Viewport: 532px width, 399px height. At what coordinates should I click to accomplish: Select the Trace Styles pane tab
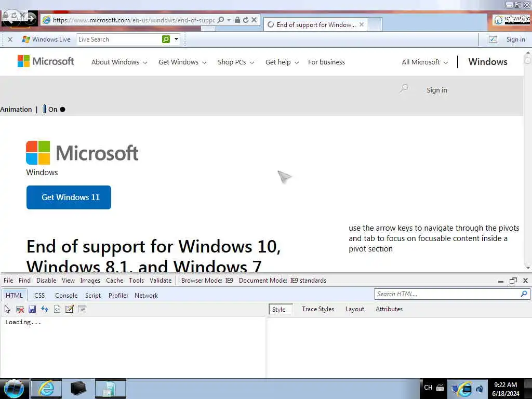318,309
